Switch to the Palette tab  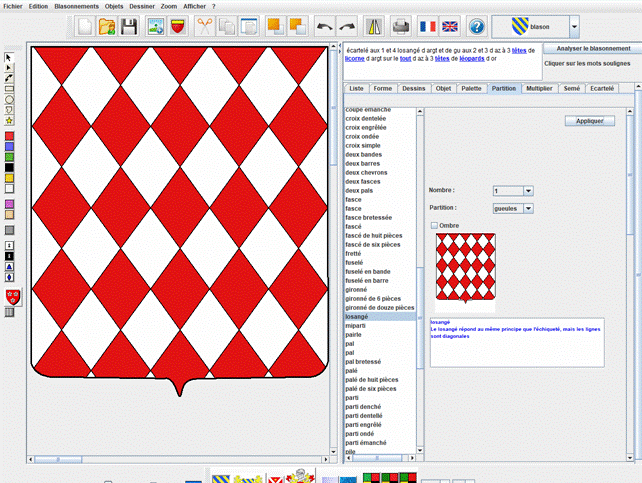click(472, 88)
